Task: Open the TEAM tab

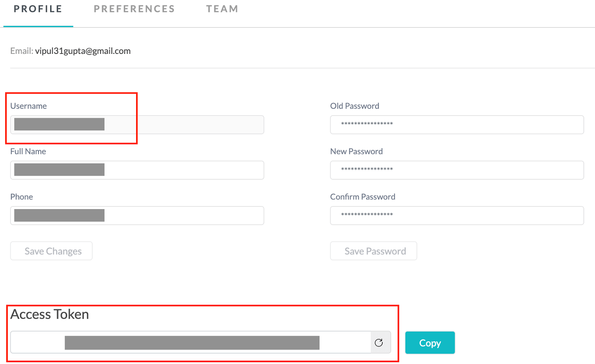Action: [222, 9]
